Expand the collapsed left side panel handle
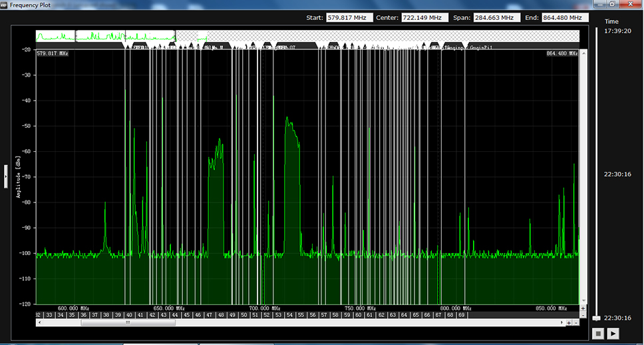This screenshot has width=644, height=345. tap(6, 176)
